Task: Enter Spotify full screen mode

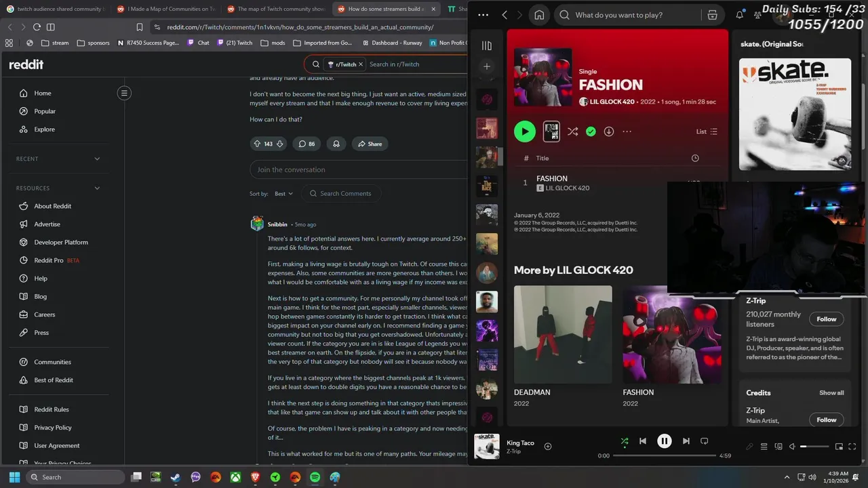Action: click(852, 447)
